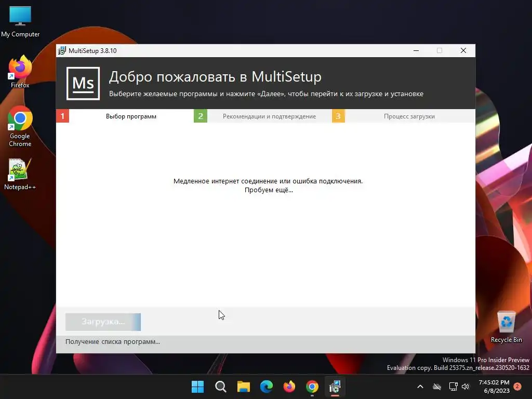Click the Ms logo in MultiSetup header
The height and width of the screenshot is (399, 532).
pyautogui.click(x=83, y=84)
